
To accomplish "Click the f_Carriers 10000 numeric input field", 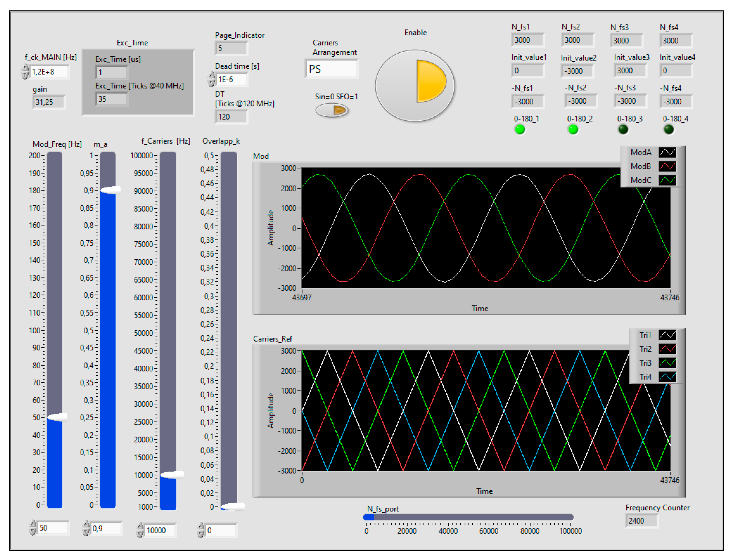I will coord(160,530).
